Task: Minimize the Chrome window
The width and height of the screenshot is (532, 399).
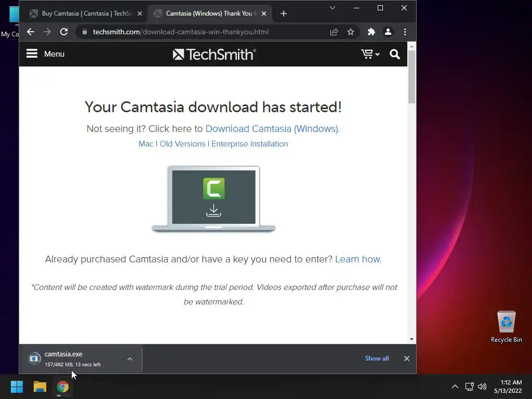Action: click(356, 8)
